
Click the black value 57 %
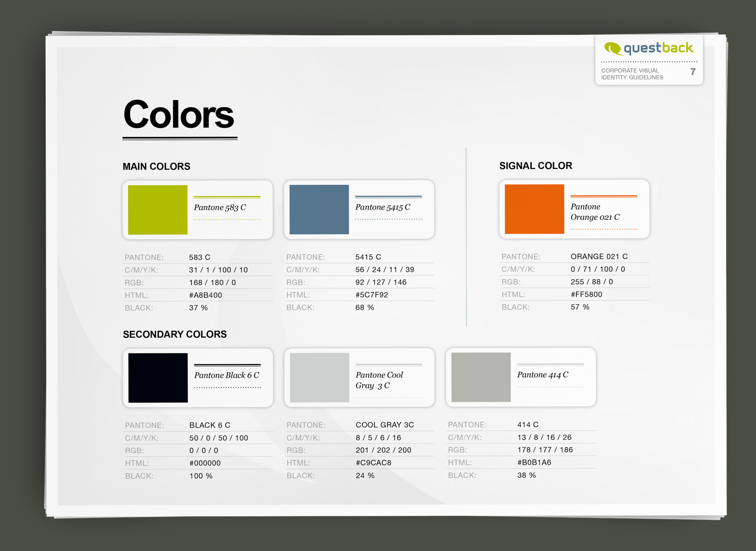tap(580, 307)
